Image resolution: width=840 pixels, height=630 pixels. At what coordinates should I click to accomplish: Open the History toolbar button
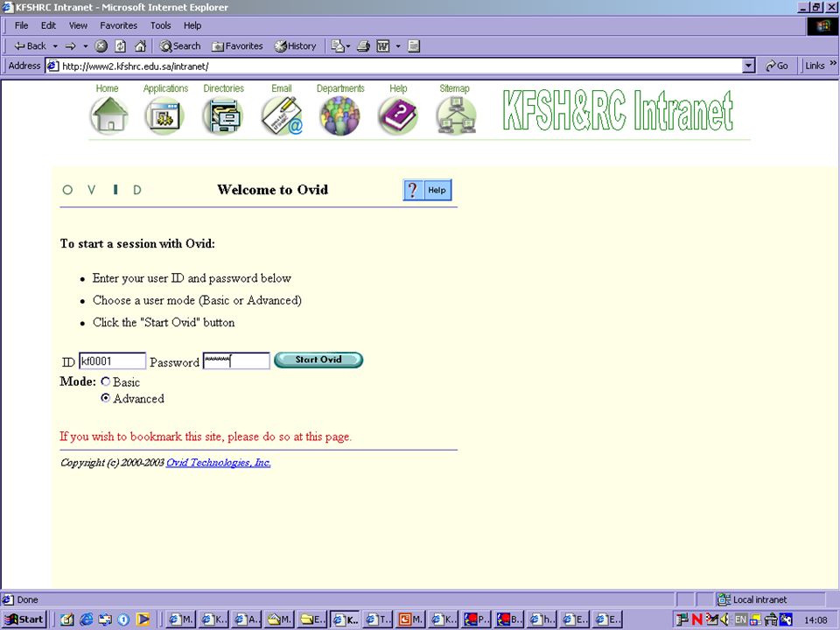(295, 46)
